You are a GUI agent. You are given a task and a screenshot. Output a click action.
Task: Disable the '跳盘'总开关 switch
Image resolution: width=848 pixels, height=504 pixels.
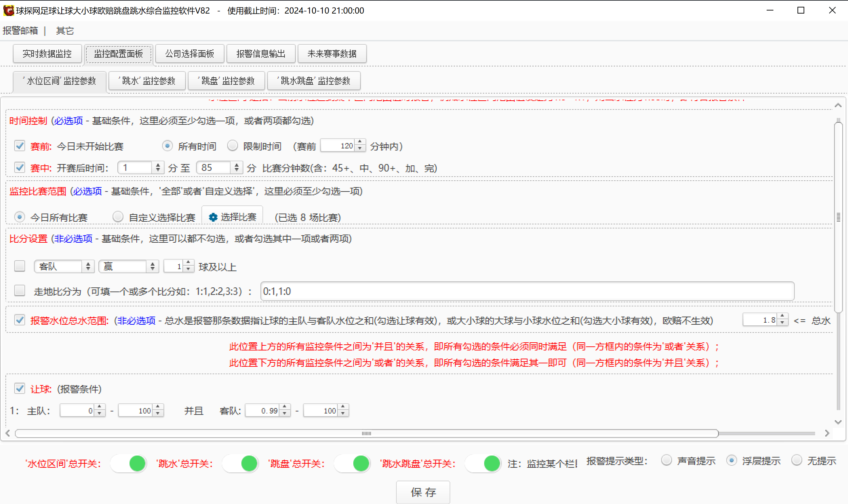tap(352, 463)
